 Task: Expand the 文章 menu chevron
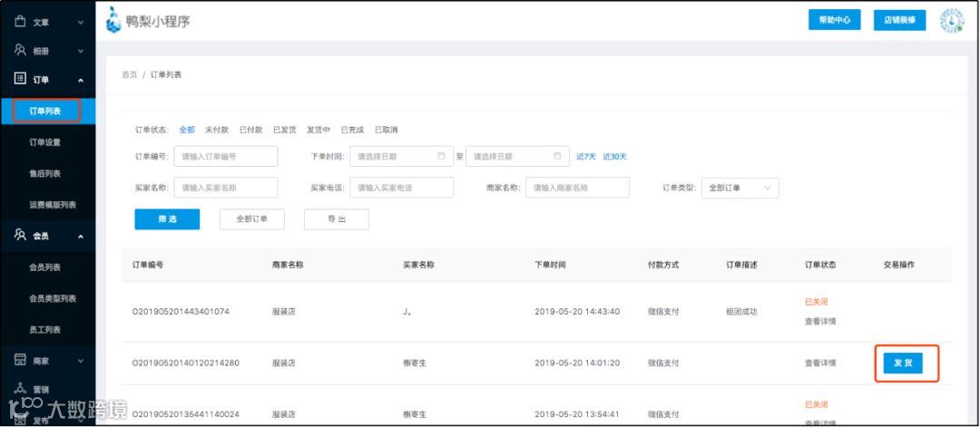pyautogui.click(x=81, y=23)
